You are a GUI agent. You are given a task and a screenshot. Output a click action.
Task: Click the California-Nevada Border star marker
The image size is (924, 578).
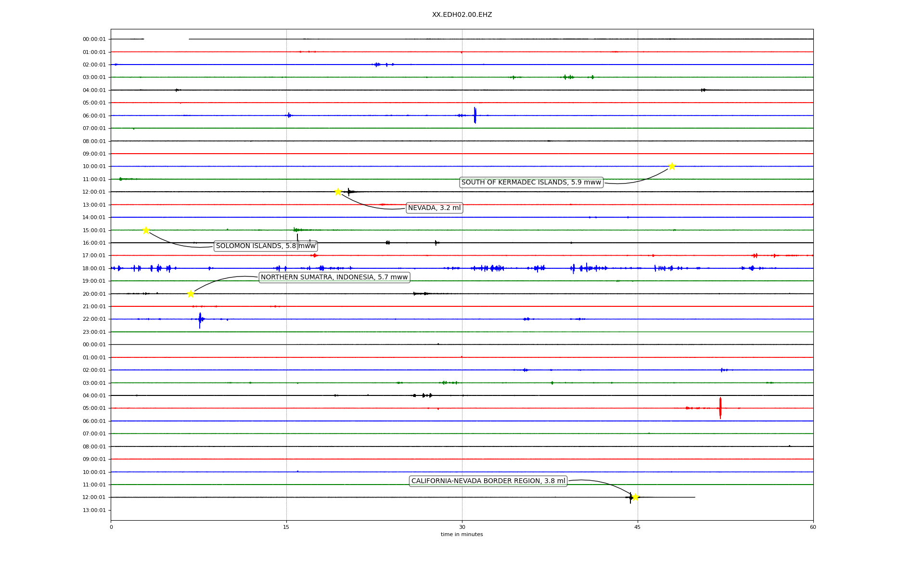click(635, 497)
